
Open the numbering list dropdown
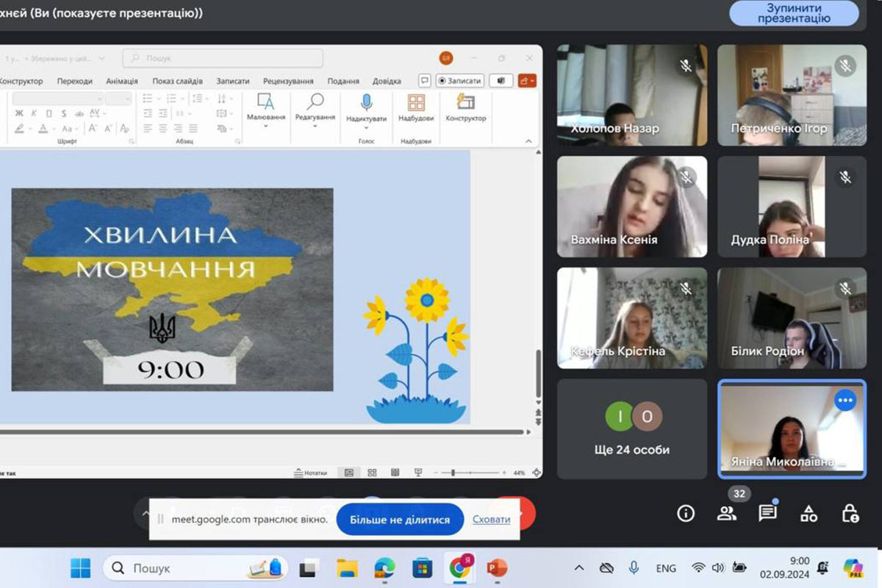click(x=182, y=98)
